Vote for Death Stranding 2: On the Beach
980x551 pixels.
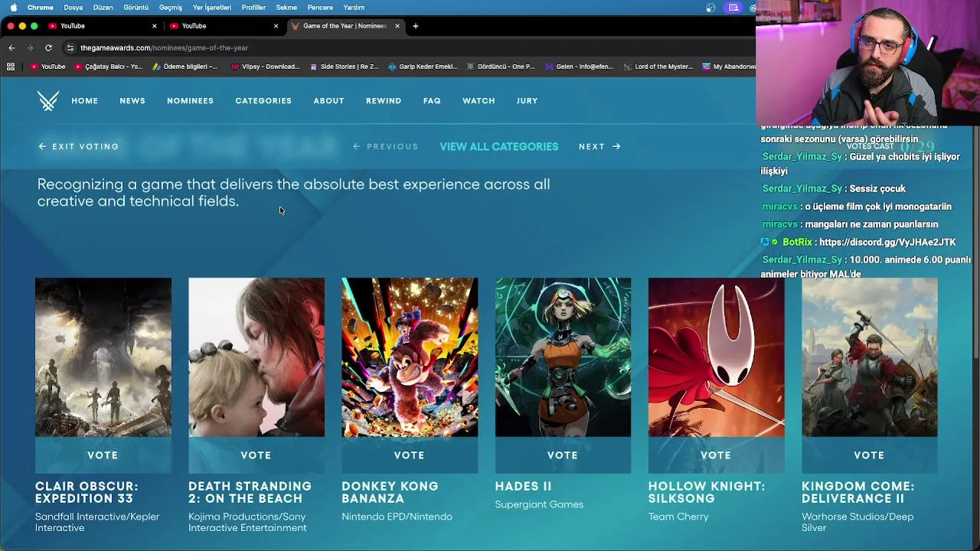point(256,455)
